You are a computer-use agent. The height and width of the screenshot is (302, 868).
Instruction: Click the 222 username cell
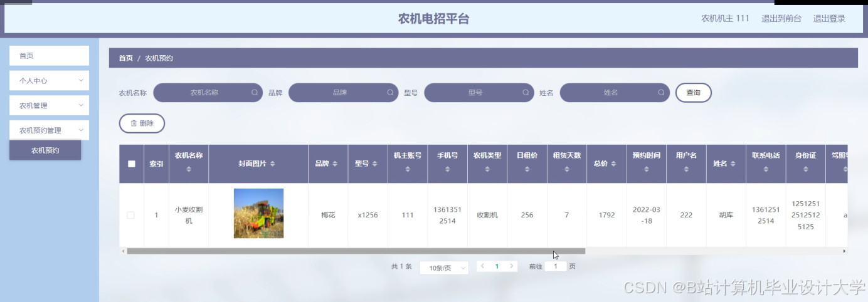[x=686, y=215]
